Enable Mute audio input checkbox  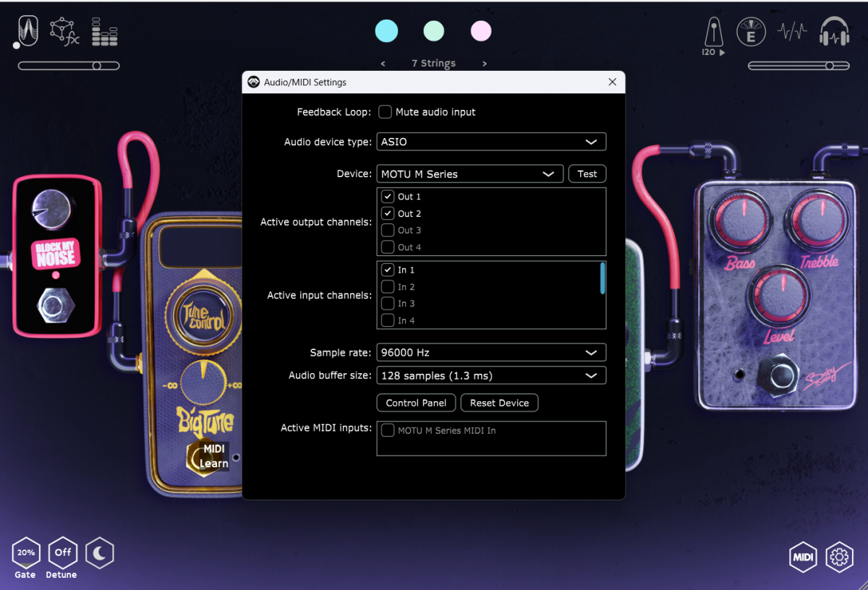point(386,112)
